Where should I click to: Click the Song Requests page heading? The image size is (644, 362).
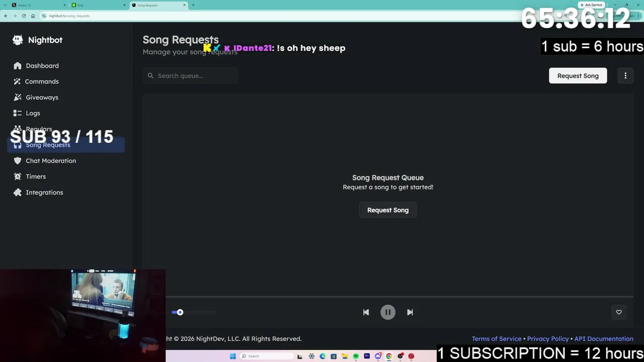tap(181, 40)
